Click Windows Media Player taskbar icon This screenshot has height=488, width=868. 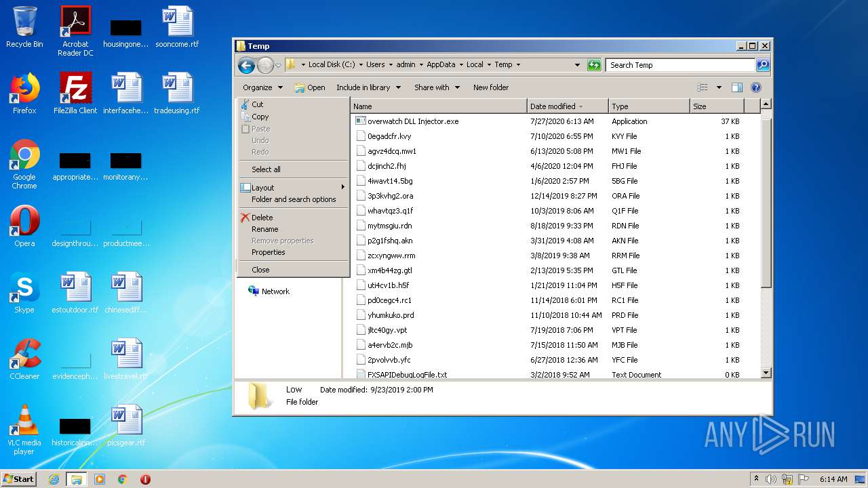100,479
